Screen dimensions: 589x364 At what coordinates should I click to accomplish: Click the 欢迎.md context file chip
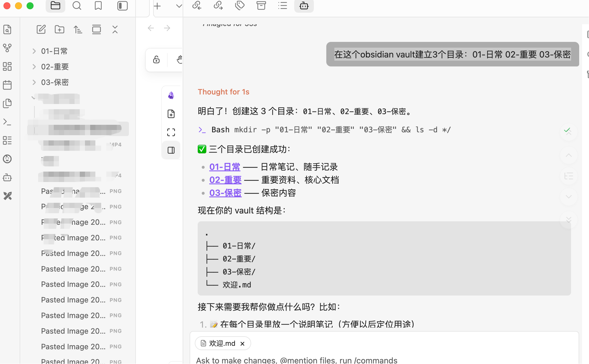pyautogui.click(x=223, y=343)
